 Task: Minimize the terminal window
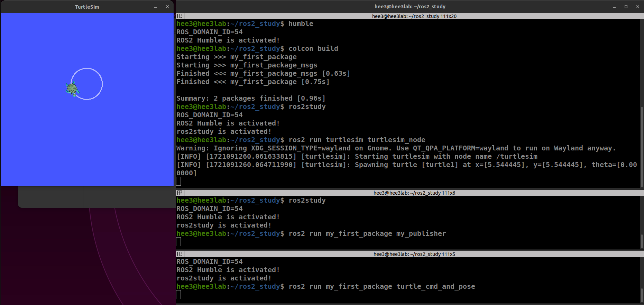click(x=614, y=7)
